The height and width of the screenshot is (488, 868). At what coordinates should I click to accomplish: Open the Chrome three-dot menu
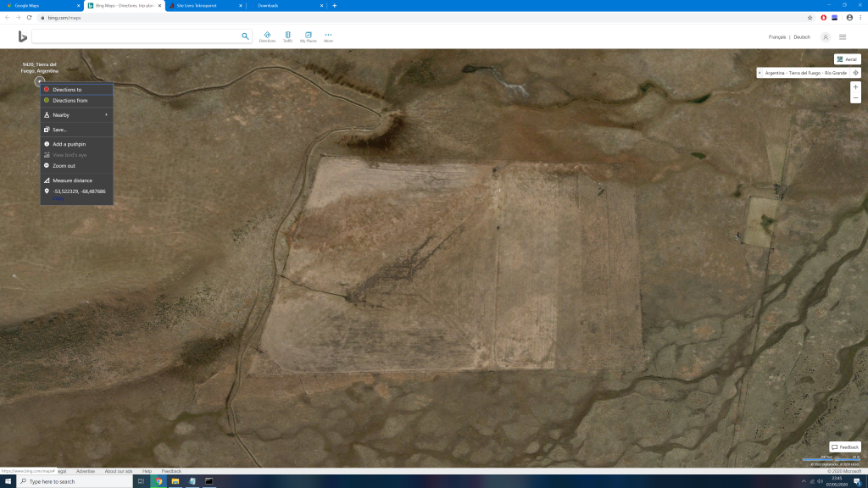(861, 18)
